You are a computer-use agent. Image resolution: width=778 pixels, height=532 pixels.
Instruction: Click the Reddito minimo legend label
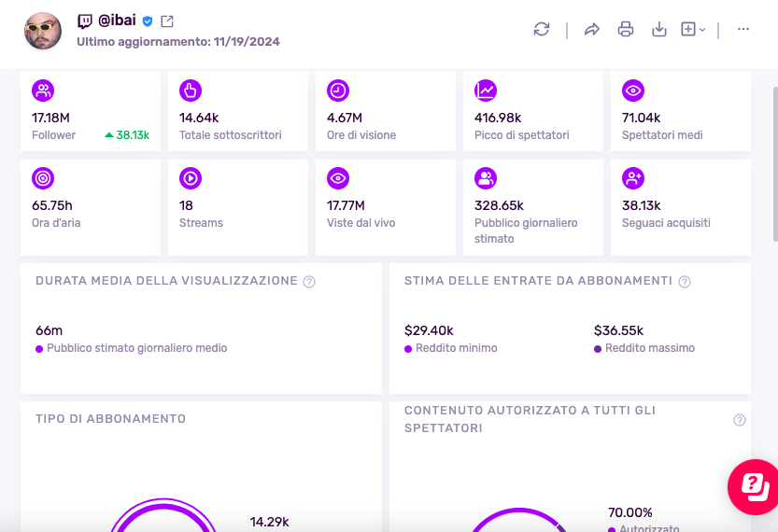[456, 348]
